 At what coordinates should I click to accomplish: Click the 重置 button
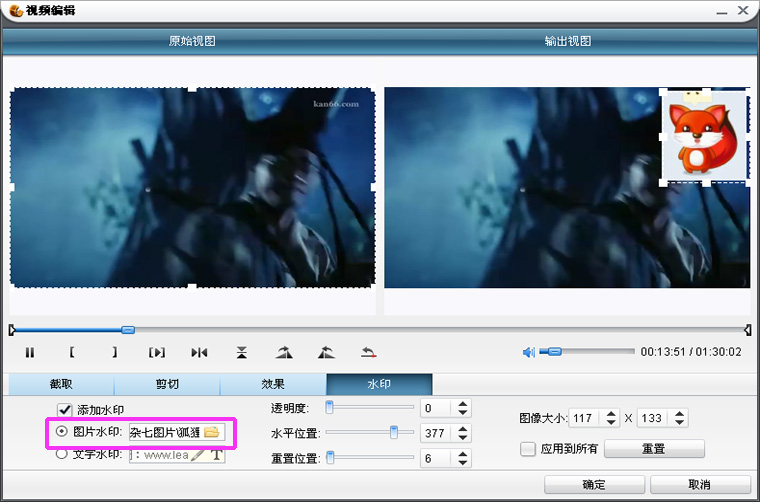click(x=654, y=449)
